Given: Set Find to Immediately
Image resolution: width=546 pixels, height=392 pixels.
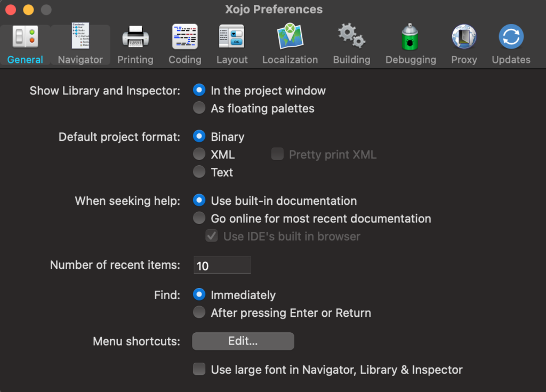Looking at the screenshot, I should pos(199,294).
